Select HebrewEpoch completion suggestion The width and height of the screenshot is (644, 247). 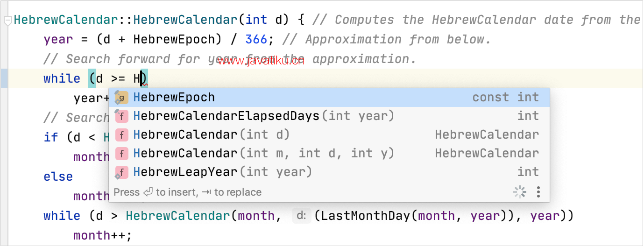(174, 98)
